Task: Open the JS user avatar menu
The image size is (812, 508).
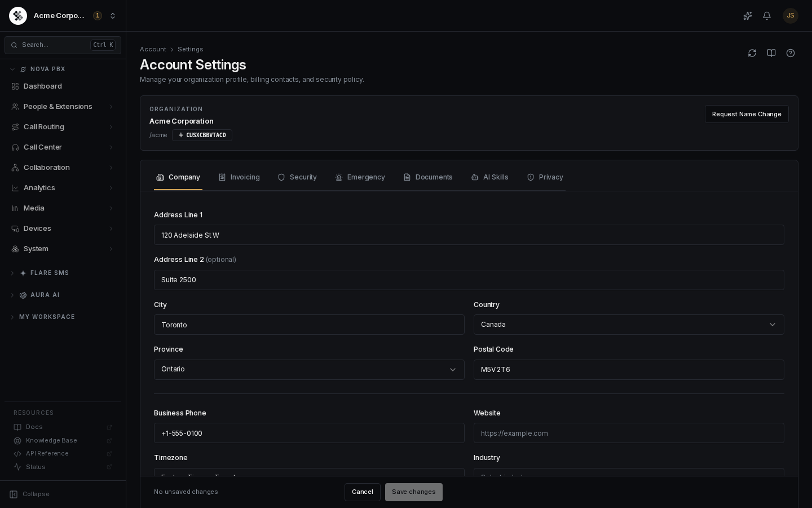Action: (791, 16)
